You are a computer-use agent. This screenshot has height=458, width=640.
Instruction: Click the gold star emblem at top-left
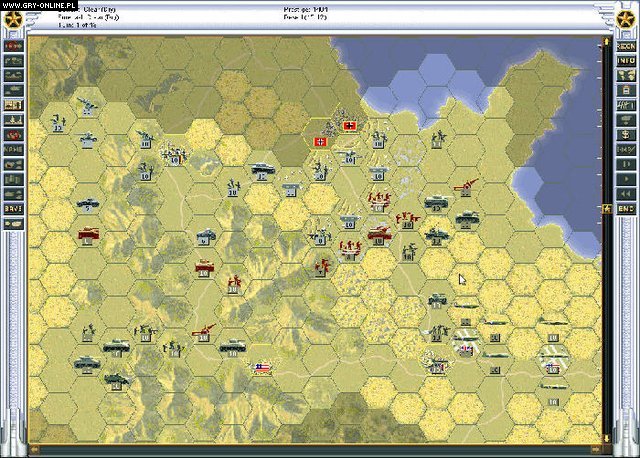click(x=14, y=20)
